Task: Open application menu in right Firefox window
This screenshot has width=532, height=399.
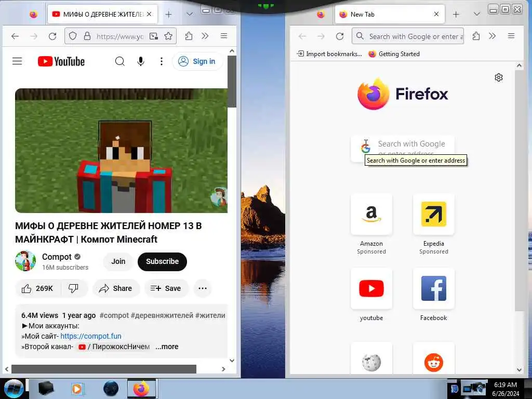Action: tap(511, 36)
